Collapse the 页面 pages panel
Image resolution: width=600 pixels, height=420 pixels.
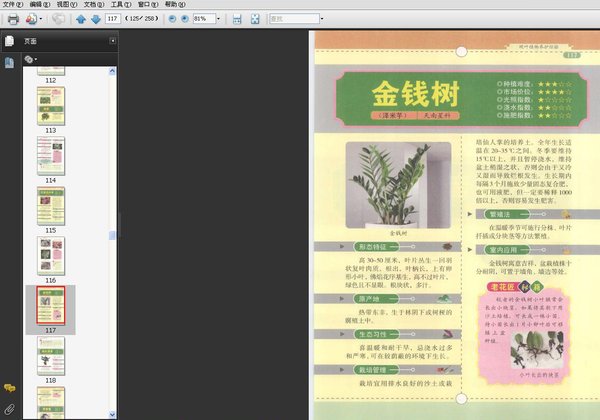click(113, 40)
